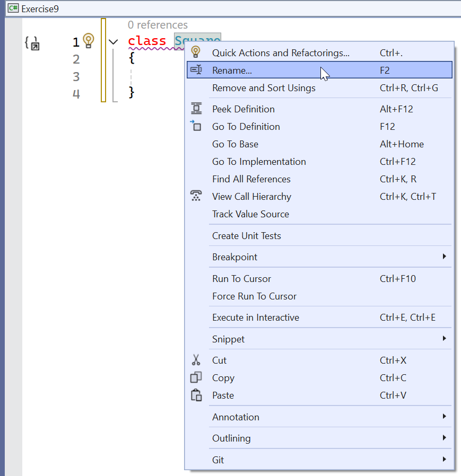Viewport: 461px width, 476px height.
Task: Click the Paste clipboard icon
Action: [x=196, y=395]
